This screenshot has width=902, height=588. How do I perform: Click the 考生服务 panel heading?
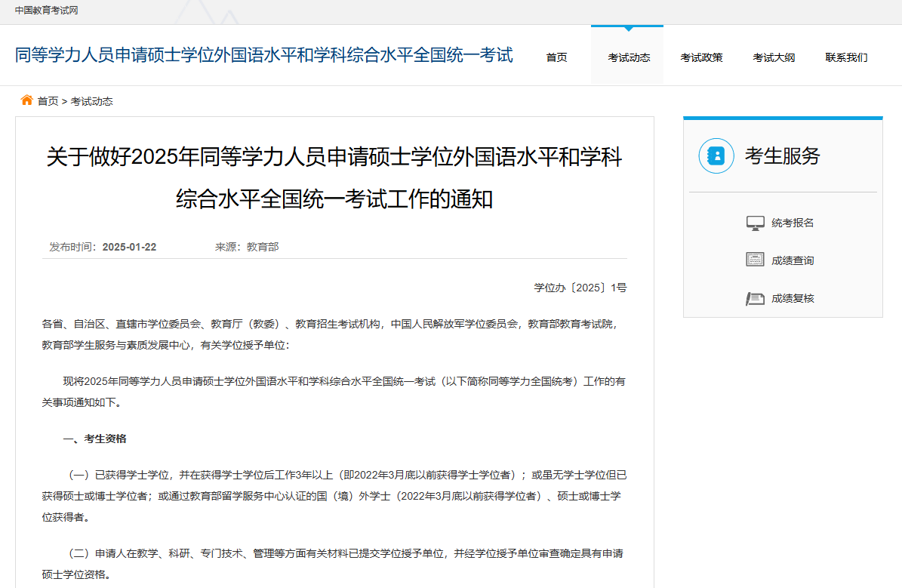tap(782, 156)
